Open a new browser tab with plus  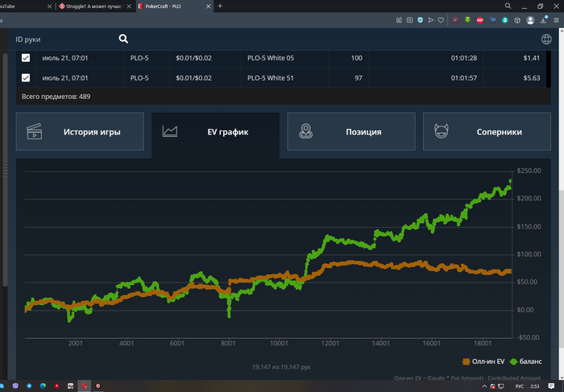click(x=220, y=6)
